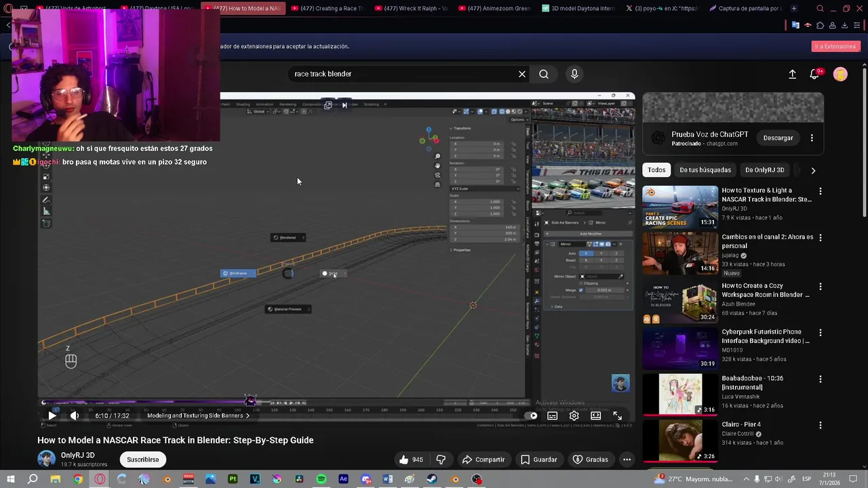Open Steam from the taskbar
The width and height of the screenshot is (868, 488).
(432, 479)
